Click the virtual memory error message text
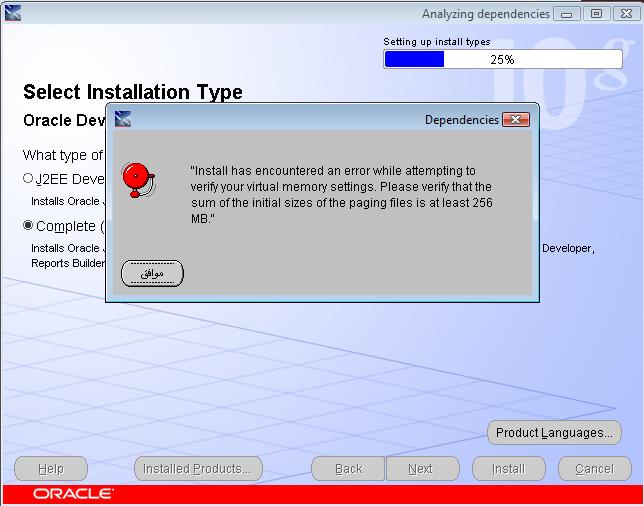 pos(341,194)
